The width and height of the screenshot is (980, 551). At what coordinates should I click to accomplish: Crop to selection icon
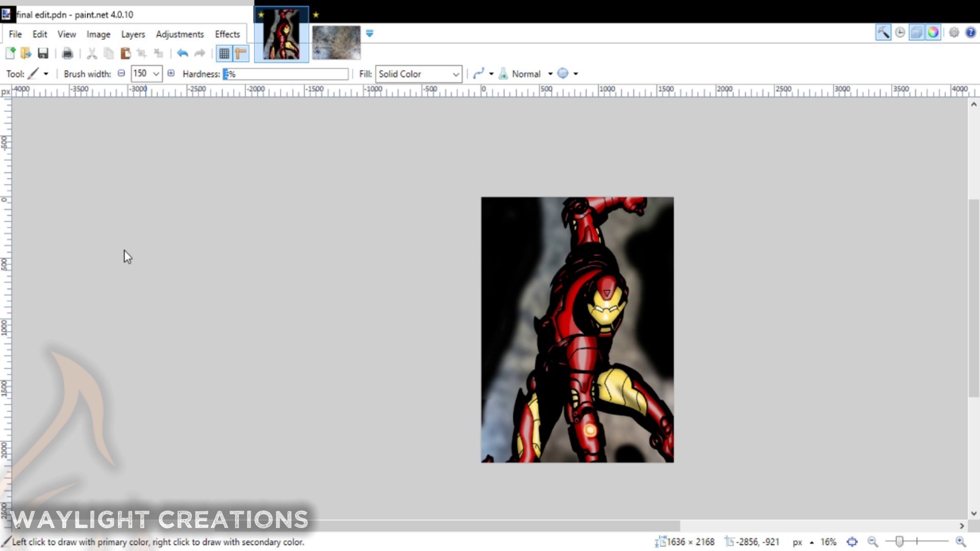(x=142, y=53)
